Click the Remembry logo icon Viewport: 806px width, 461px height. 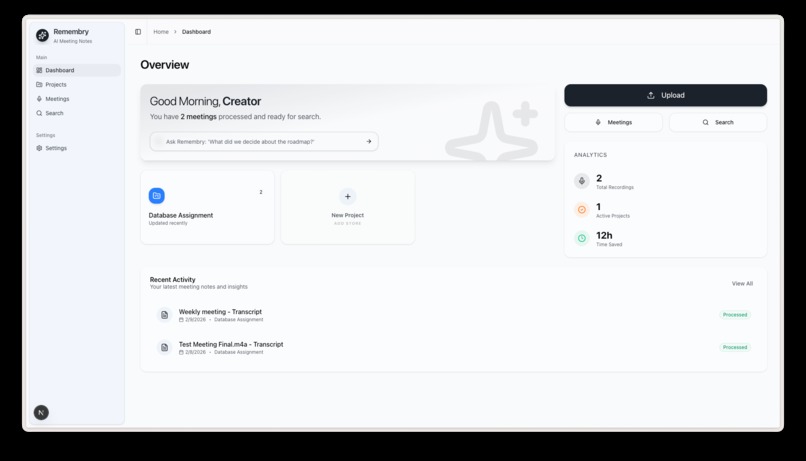pos(42,35)
